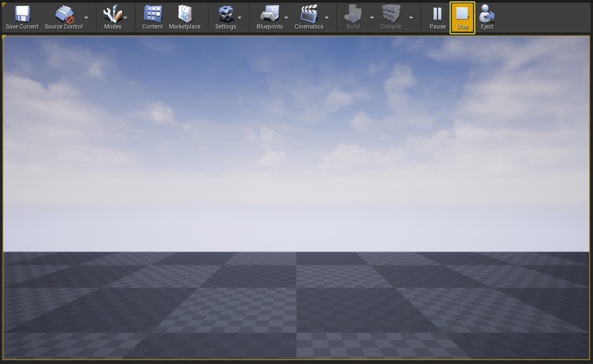This screenshot has height=364, width=593.
Task: Click the Blueprints gamepad icon
Action: (270, 14)
